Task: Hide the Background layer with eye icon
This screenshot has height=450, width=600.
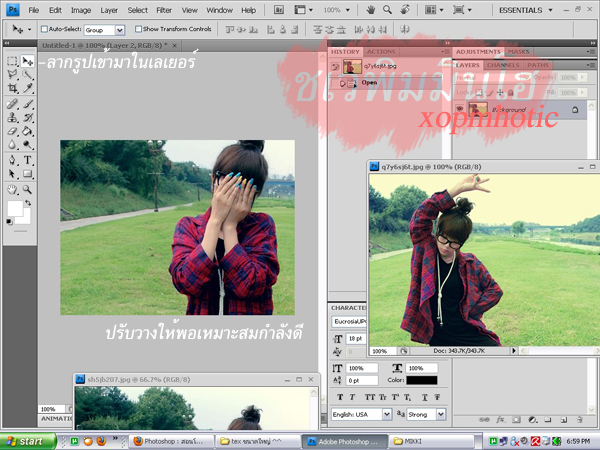Action: [x=460, y=109]
